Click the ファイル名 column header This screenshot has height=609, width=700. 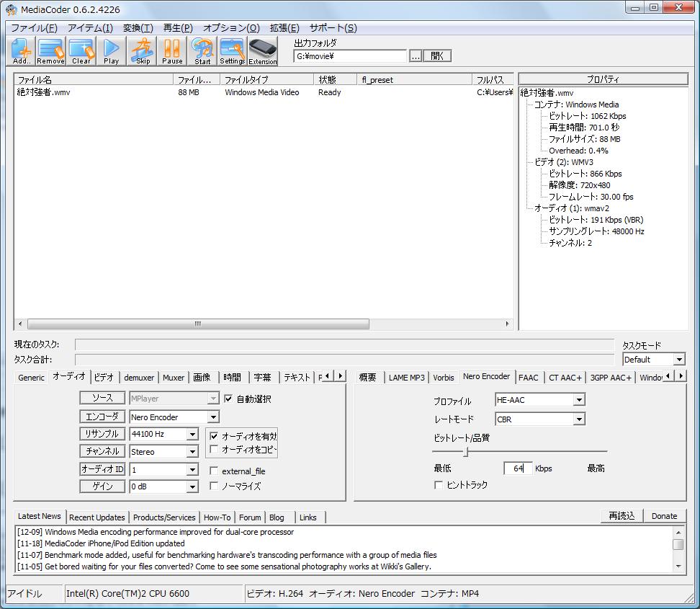click(94, 79)
